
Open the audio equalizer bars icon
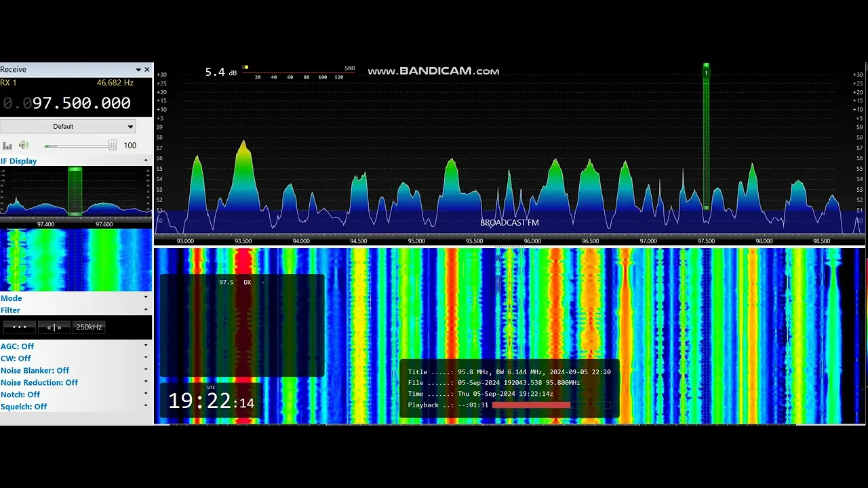pos(7,145)
